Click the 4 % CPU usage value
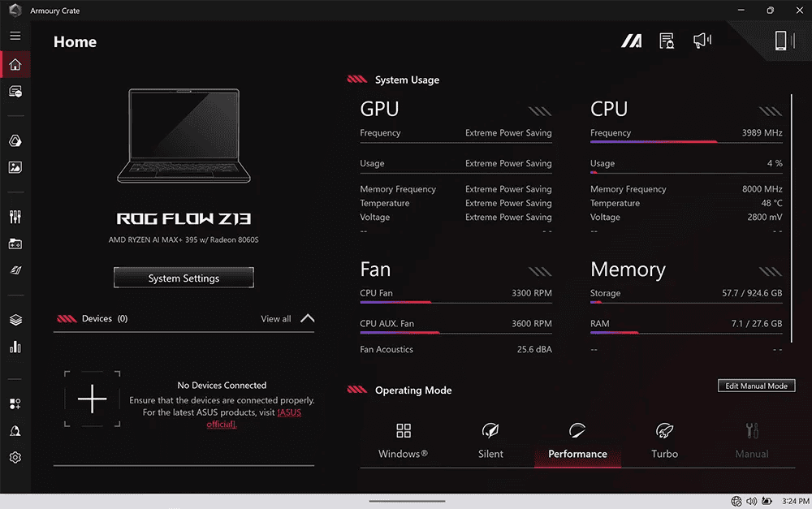 point(775,163)
